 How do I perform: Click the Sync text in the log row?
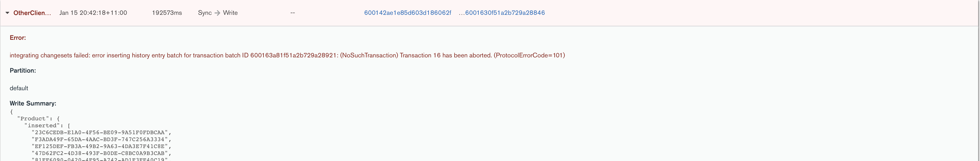[205, 13]
